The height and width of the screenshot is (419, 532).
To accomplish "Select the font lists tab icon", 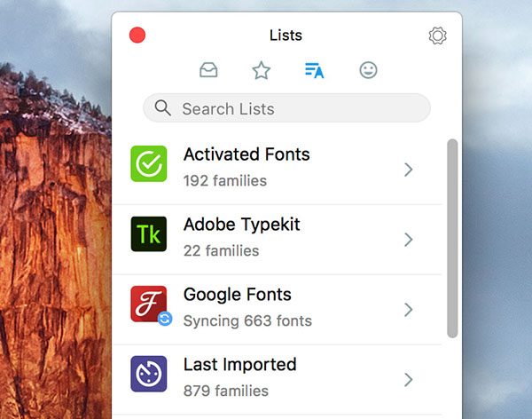I will click(x=315, y=70).
